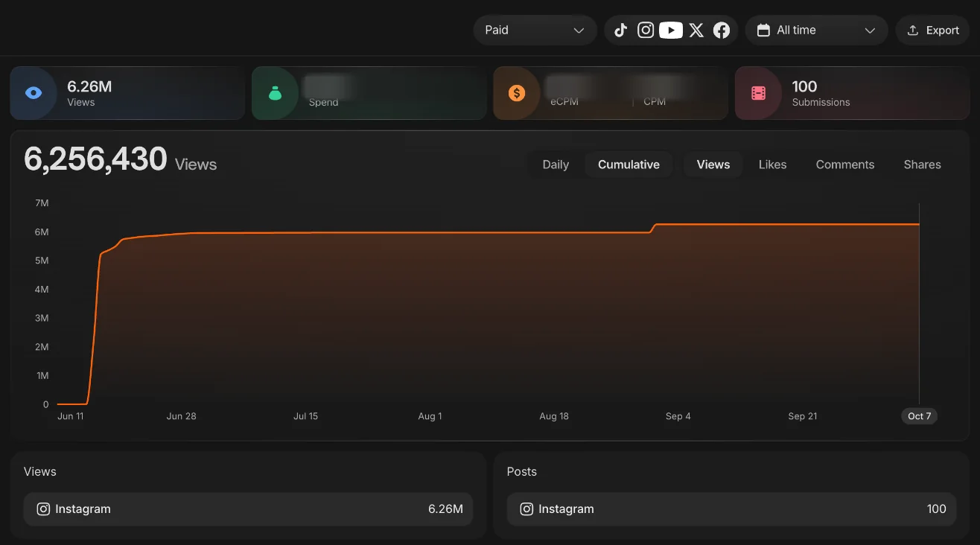Viewport: 980px width, 545px height.
Task: Toggle the TikTok platform filter icon
Action: (621, 31)
